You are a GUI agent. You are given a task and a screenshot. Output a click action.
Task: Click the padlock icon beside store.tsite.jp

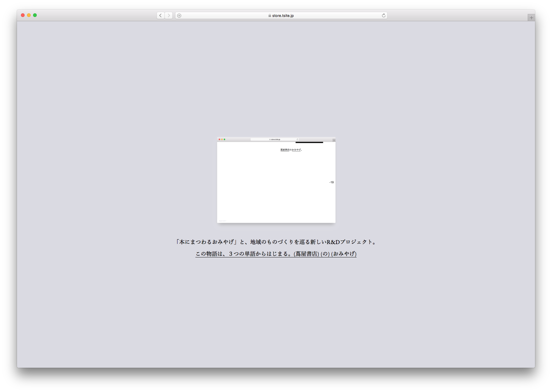point(269,15)
